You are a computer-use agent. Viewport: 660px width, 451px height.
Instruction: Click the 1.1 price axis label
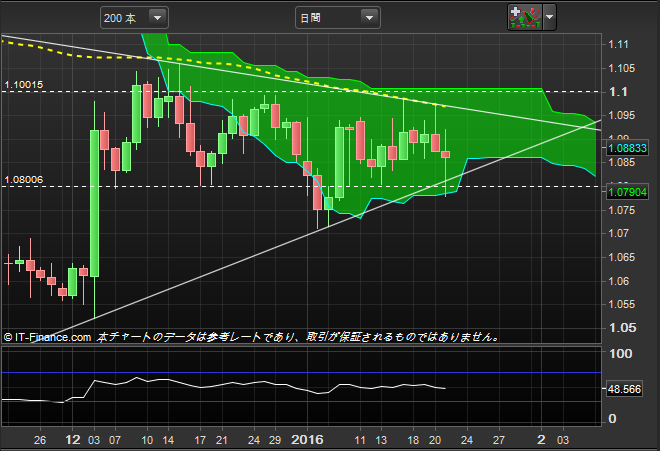pos(618,92)
